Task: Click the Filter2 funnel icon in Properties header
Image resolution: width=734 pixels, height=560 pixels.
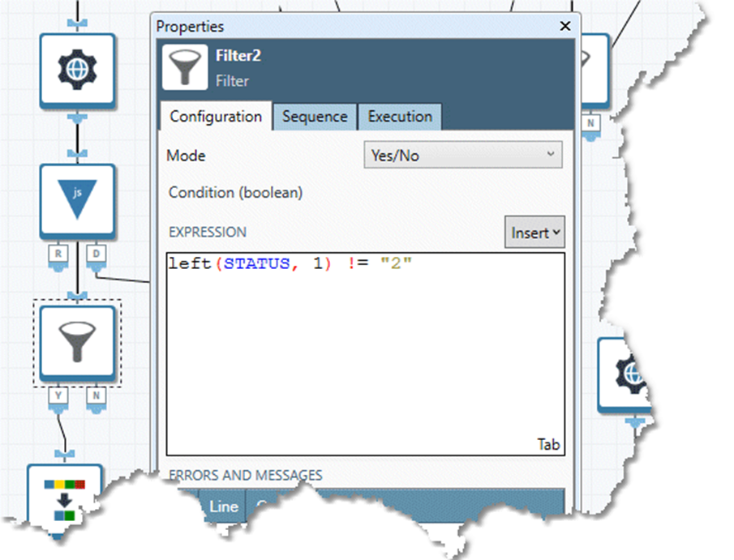Action: point(185,67)
